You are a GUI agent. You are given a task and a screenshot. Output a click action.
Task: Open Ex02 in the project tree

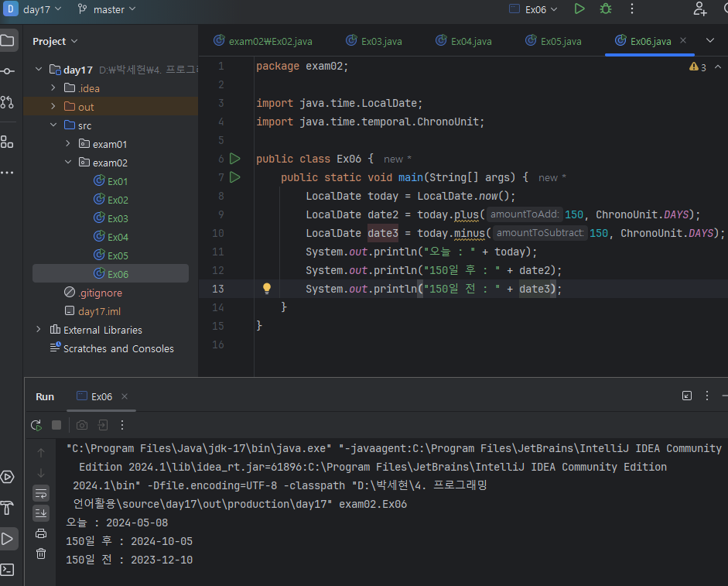[111, 200]
